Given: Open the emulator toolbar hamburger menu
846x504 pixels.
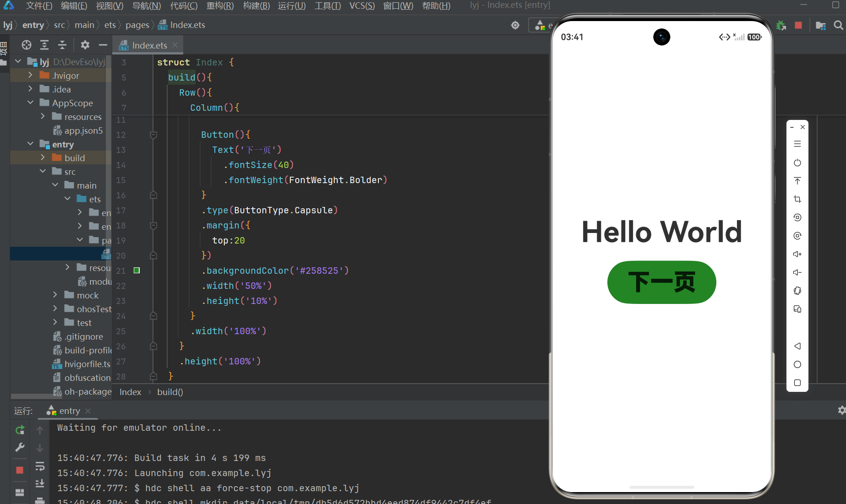Looking at the screenshot, I should pos(797,144).
